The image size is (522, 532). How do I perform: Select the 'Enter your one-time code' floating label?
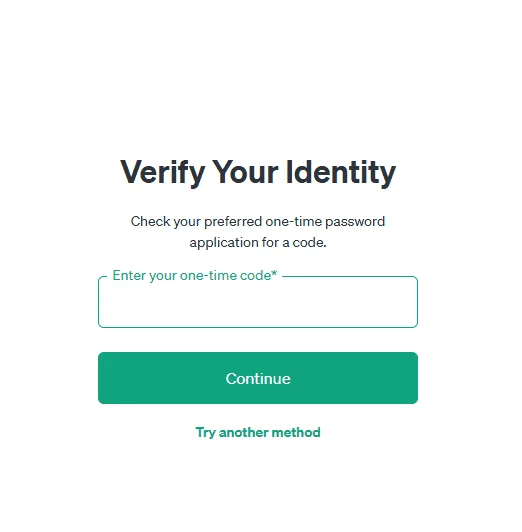[195, 276]
